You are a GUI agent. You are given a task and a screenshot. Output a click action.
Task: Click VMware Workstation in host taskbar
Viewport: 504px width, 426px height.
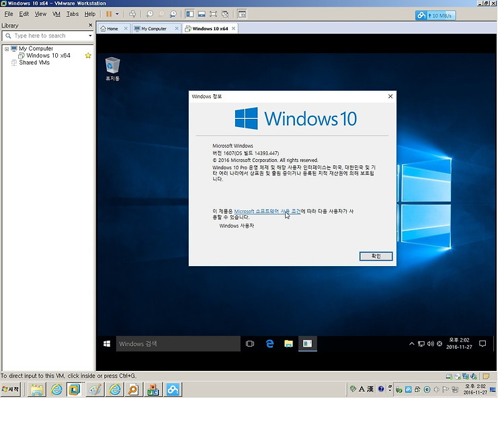75,390
